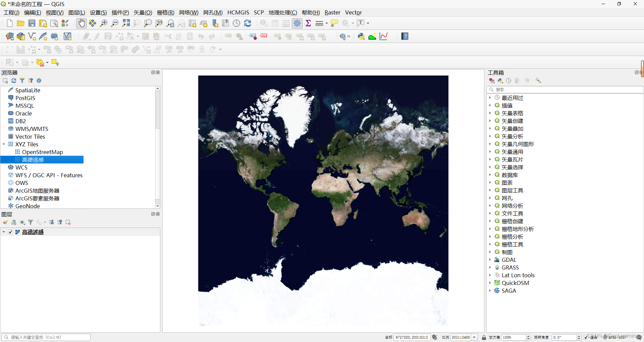Select the Pan Map tool
The width and height of the screenshot is (644, 342).
click(x=81, y=23)
